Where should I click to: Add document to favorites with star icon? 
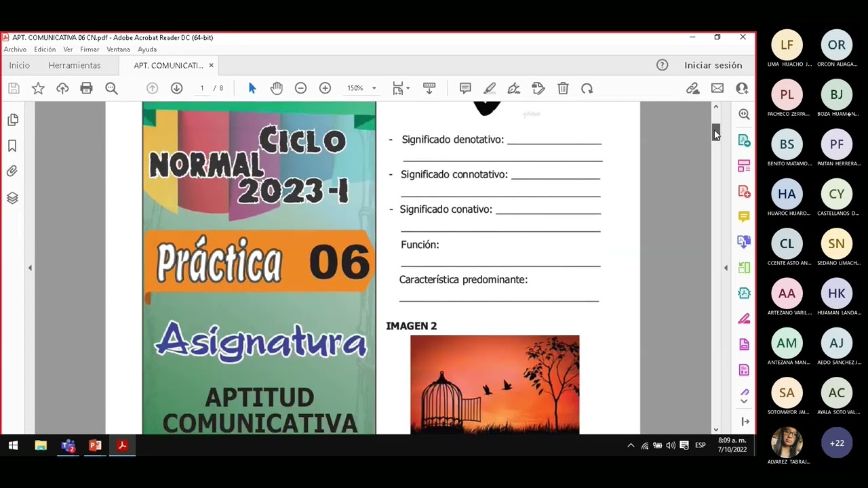[38, 88]
